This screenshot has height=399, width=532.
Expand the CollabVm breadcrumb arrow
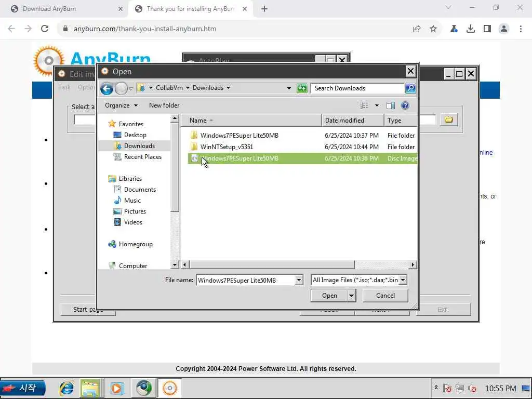(x=188, y=88)
